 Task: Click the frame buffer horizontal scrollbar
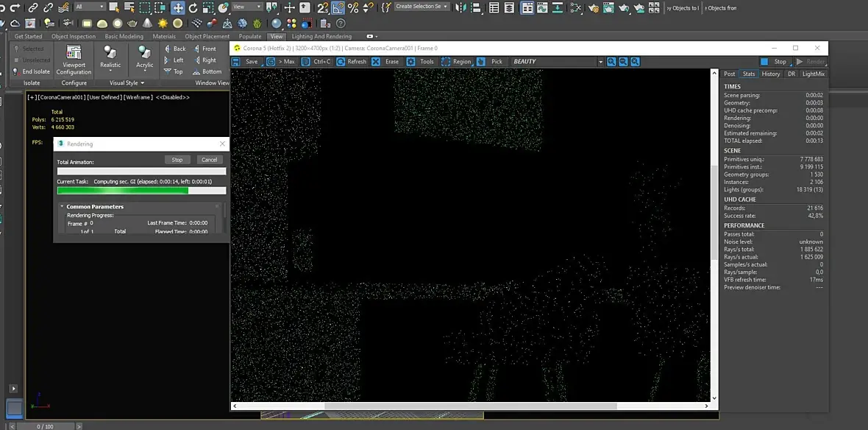[x=470, y=406]
